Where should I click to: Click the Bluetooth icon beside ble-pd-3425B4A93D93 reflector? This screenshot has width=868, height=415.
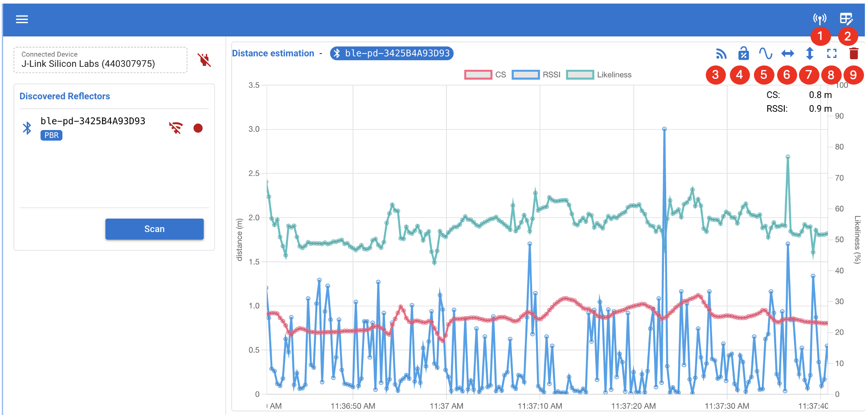coord(27,128)
